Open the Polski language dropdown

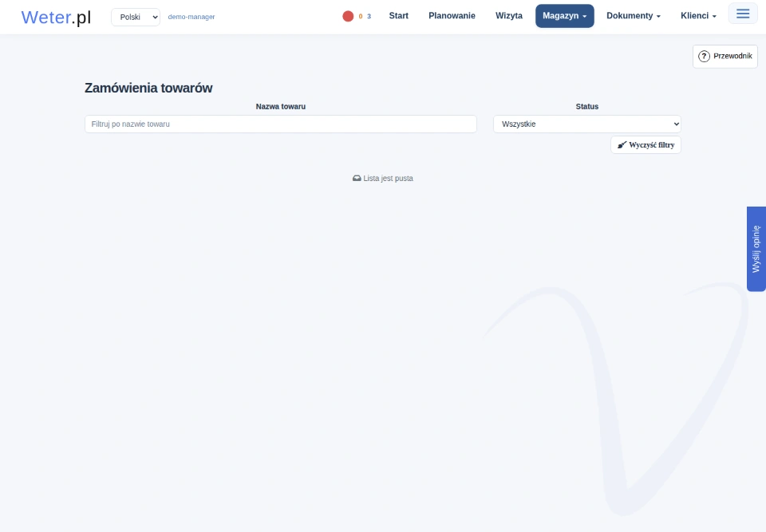(136, 17)
